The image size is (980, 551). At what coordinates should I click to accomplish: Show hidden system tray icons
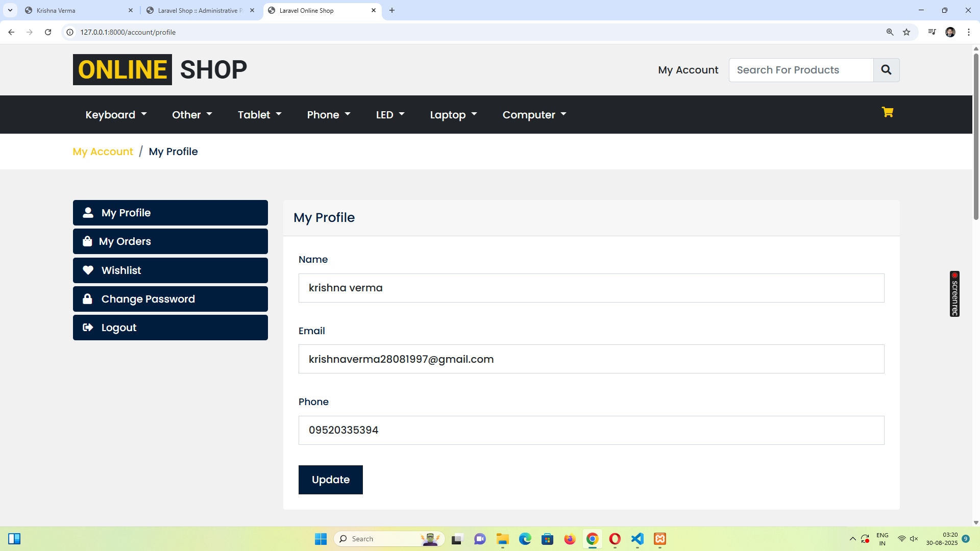tap(852, 539)
